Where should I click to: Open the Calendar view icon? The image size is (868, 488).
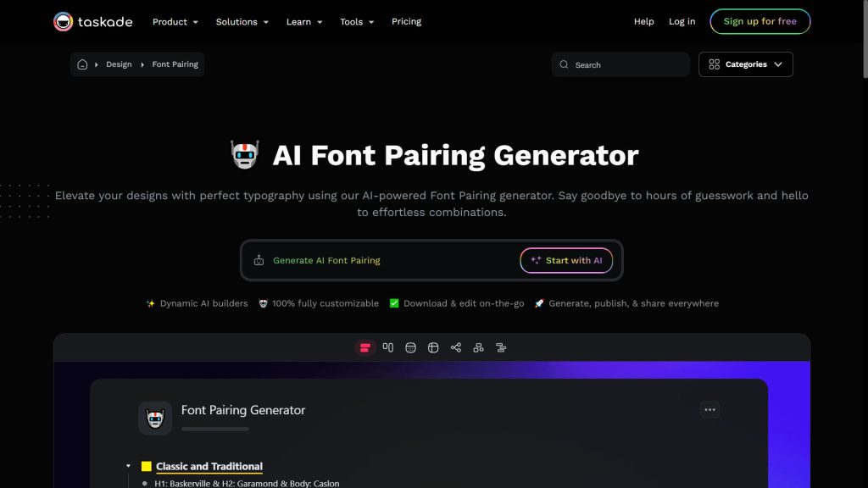coord(410,347)
